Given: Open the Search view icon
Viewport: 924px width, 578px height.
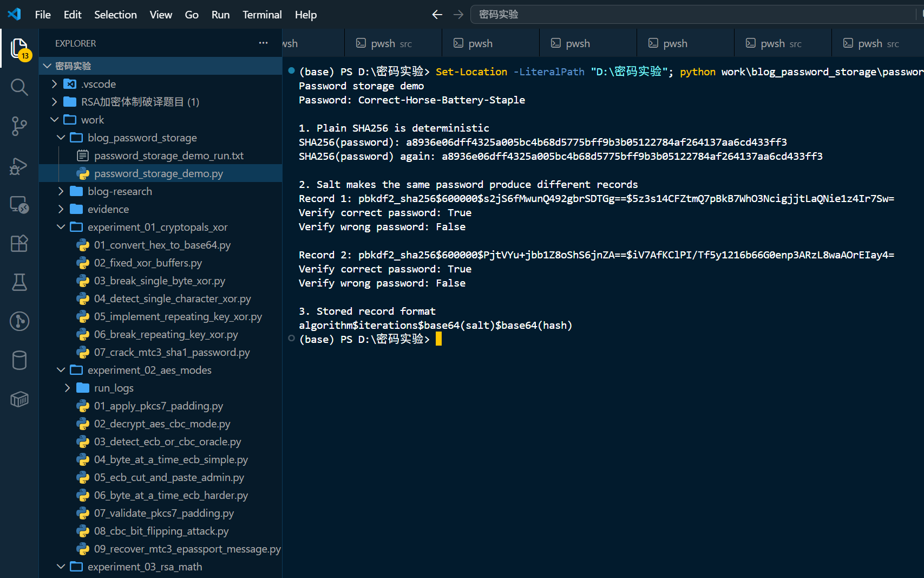Looking at the screenshot, I should pos(19,87).
